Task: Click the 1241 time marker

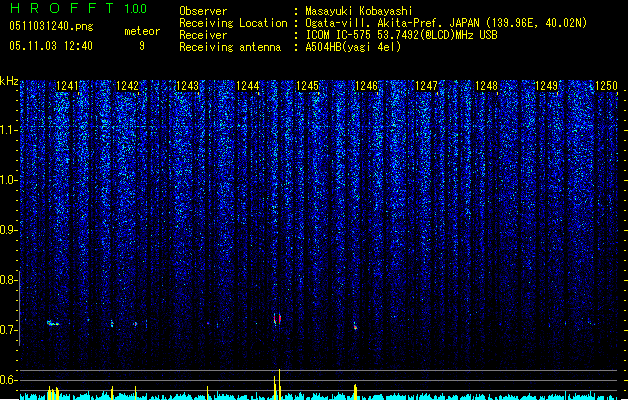Action: pos(67,86)
